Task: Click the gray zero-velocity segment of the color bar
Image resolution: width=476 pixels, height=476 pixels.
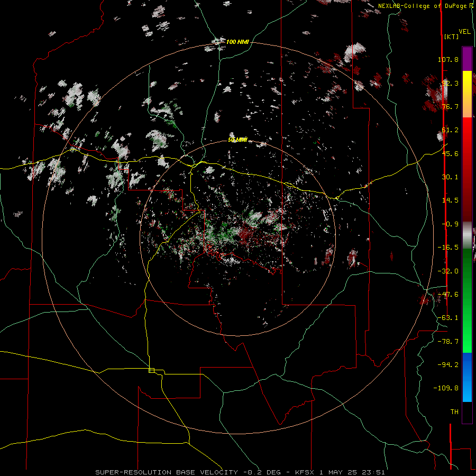Action: 467,235
